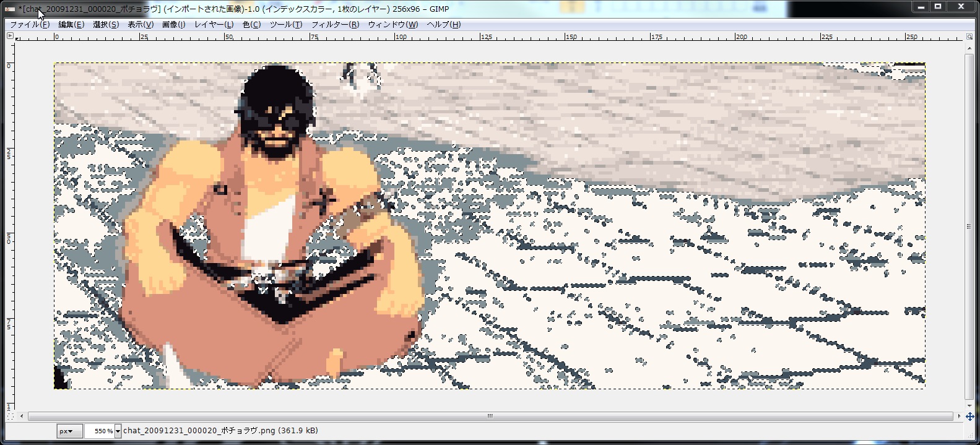Click the status bar filename text
The width and height of the screenshot is (980, 445).
220,431
